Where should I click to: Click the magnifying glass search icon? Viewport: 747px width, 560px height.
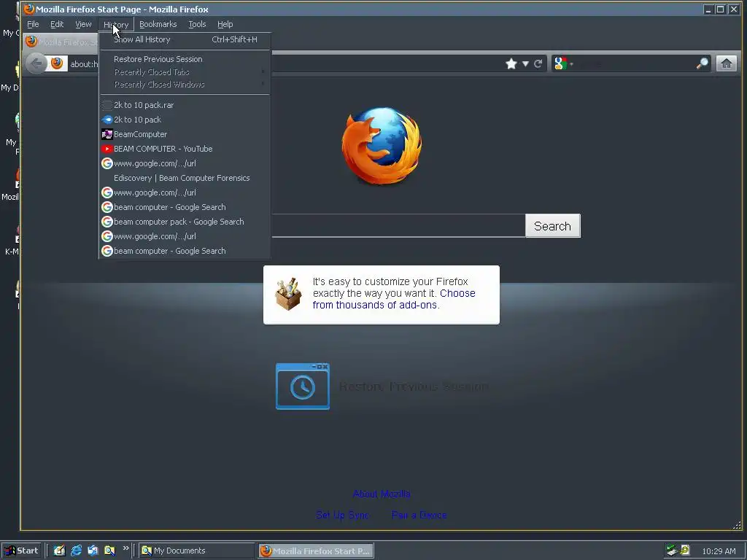point(703,63)
